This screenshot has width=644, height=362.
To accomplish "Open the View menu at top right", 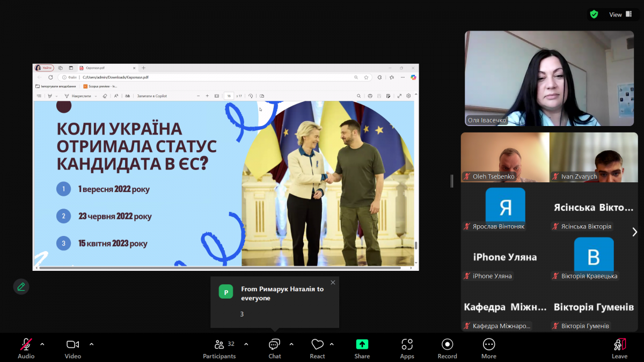I will pyautogui.click(x=615, y=14).
